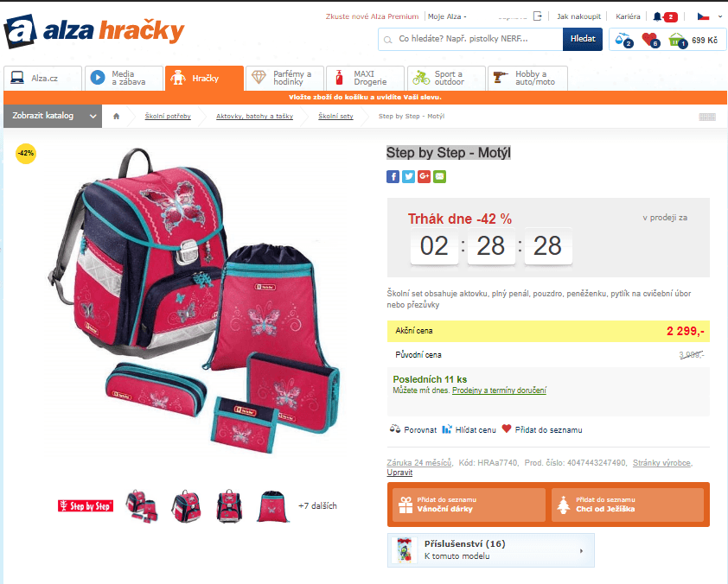Image resolution: width=728 pixels, height=584 pixels.
Task: Share product via Google Plus icon
Action: (424, 177)
